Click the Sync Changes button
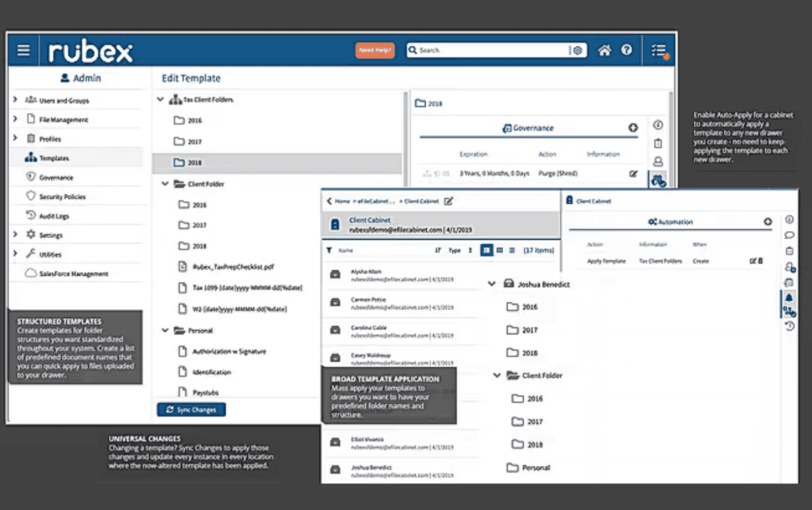Screen dimensions: 812x510 [191, 409]
